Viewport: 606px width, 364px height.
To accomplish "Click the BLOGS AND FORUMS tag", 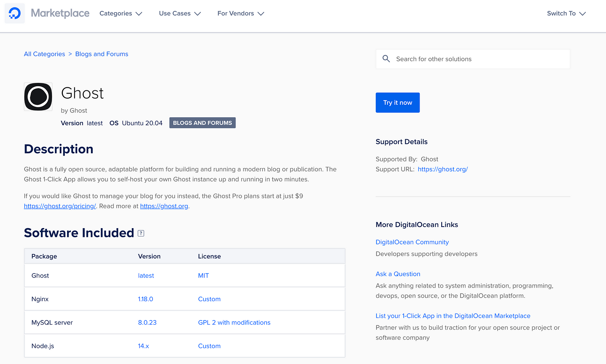I will coord(202,123).
